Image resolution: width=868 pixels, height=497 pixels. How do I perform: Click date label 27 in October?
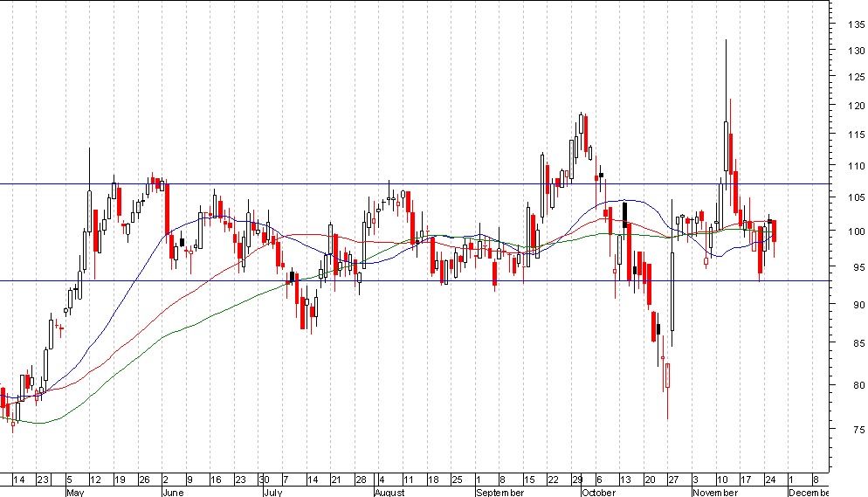pyautogui.click(x=673, y=480)
